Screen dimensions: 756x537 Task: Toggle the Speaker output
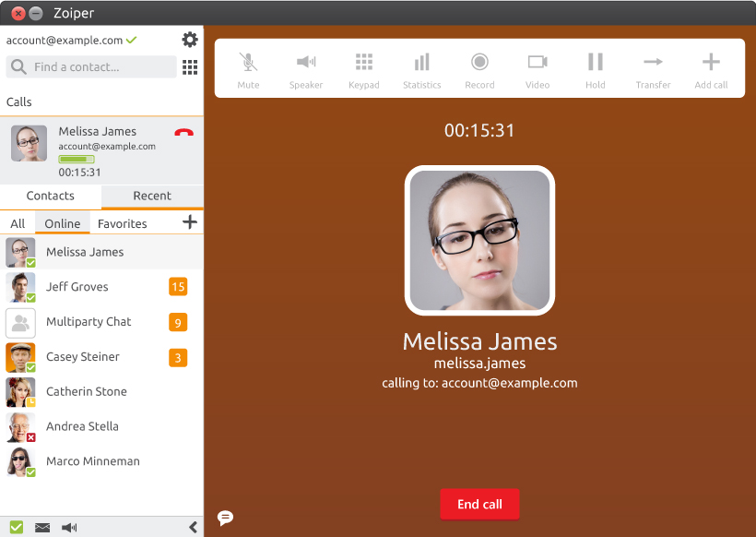pyautogui.click(x=306, y=68)
